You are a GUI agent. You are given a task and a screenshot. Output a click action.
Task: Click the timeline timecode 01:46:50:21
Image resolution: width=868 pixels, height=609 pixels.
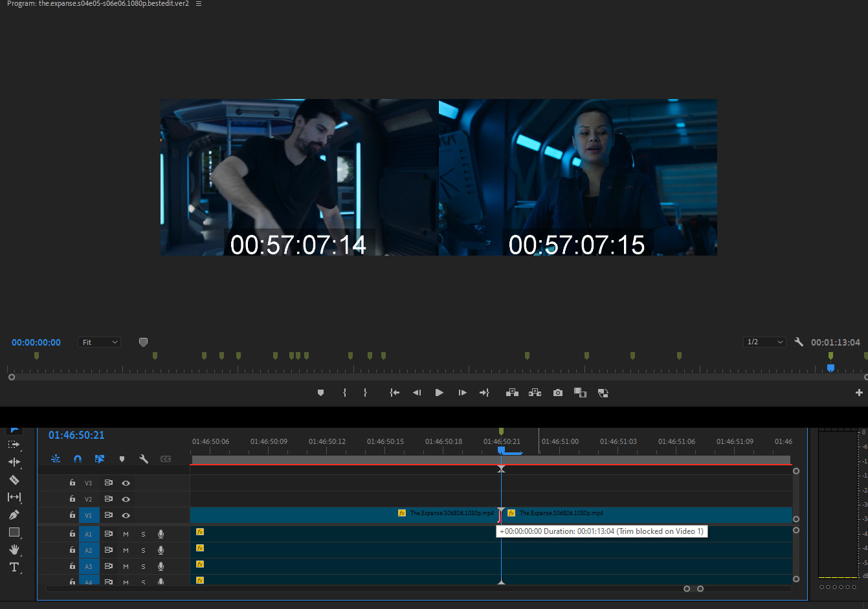coord(76,436)
